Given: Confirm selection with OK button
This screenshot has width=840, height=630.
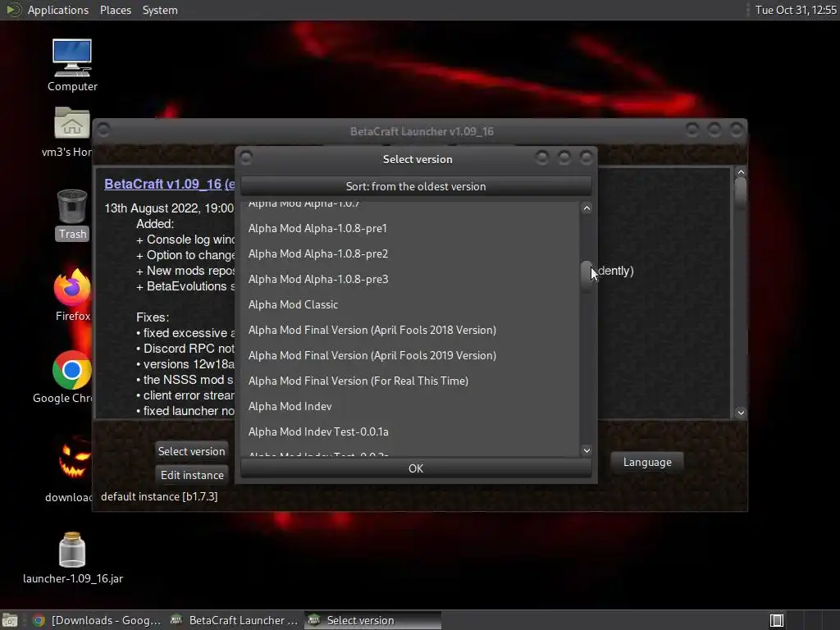Looking at the screenshot, I should tap(416, 468).
